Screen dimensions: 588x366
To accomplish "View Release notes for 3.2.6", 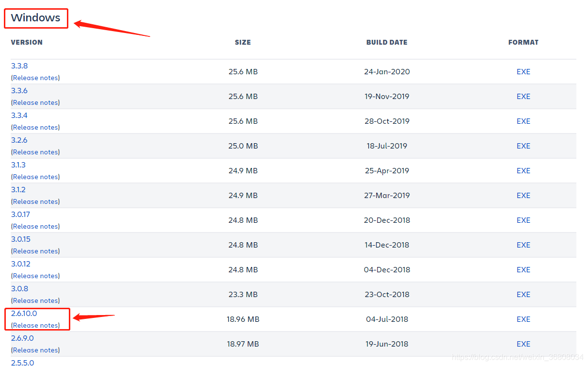I will pyautogui.click(x=35, y=152).
